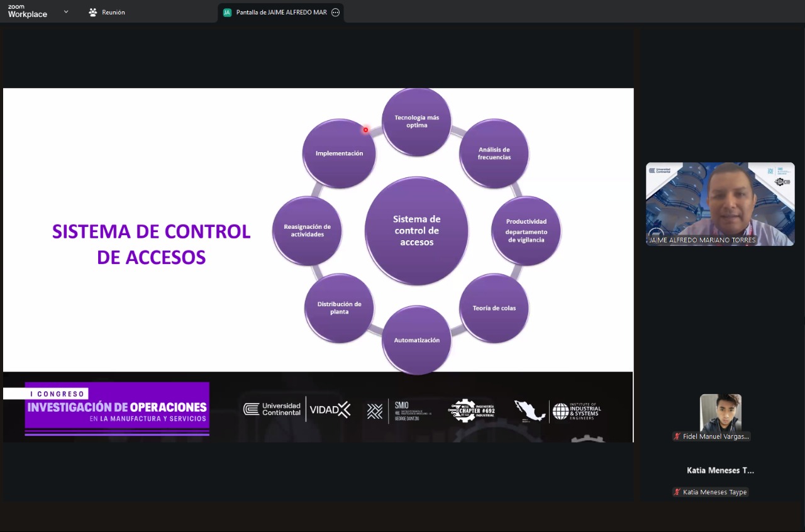
Task: Select Jaime Alfredo Mariano Torres video tile
Action: 720,203
